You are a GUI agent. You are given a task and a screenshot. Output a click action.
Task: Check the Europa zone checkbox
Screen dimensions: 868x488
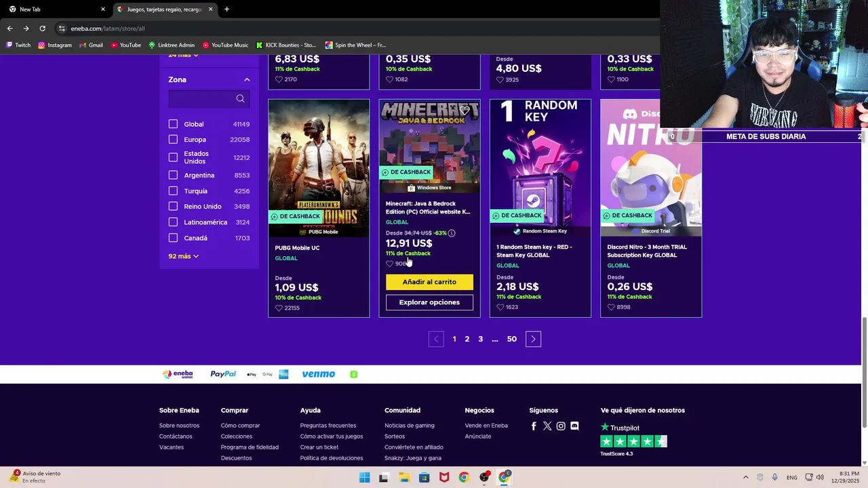(x=173, y=140)
